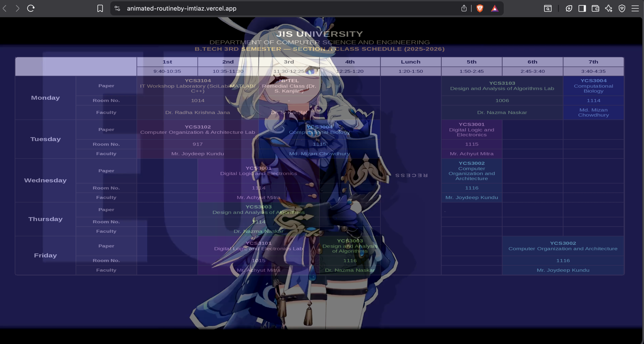
Task: Click the JIS UNIVERSITY heading
Action: click(320, 34)
